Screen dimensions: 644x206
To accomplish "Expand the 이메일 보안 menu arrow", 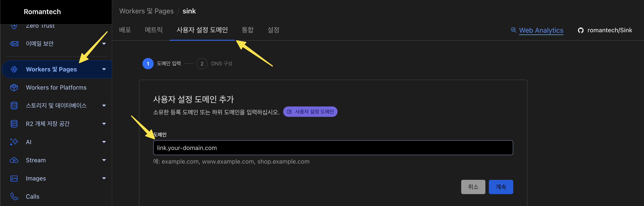I will (x=104, y=44).
